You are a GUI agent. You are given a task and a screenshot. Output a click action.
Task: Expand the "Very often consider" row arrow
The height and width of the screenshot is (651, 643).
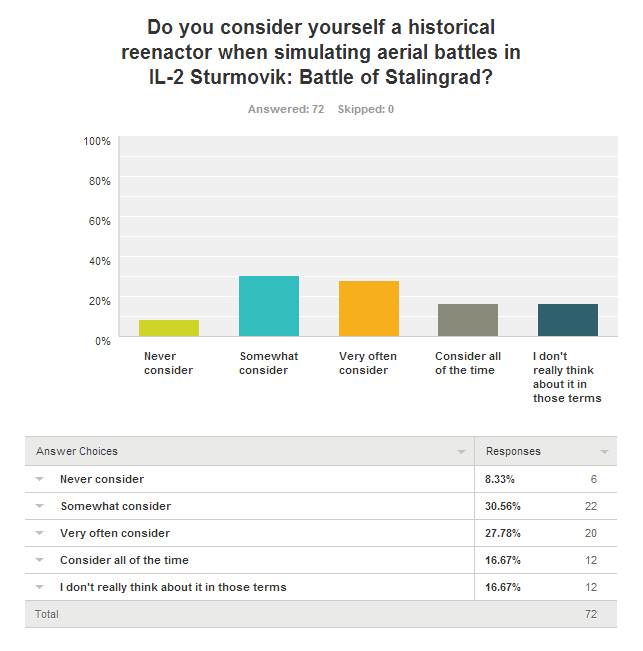(x=40, y=533)
